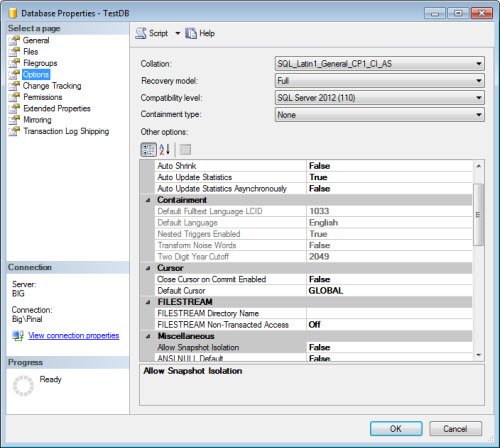Click the Script toolbar icon

click(x=141, y=33)
